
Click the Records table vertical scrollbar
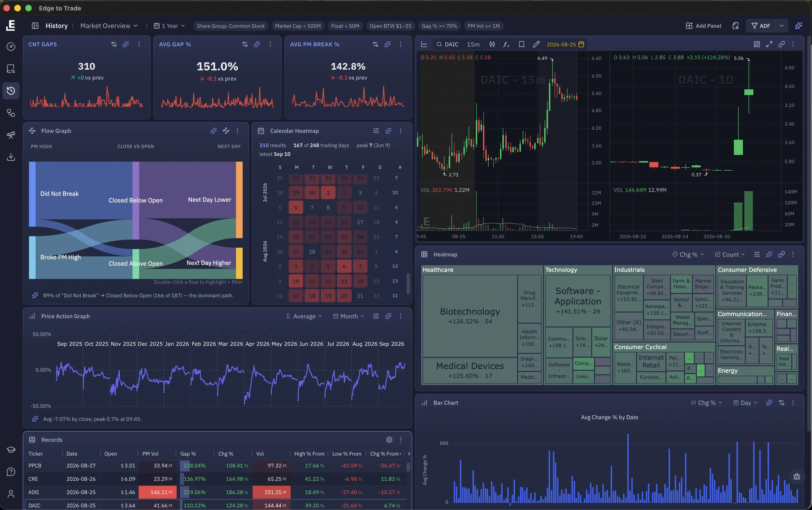pos(408,467)
